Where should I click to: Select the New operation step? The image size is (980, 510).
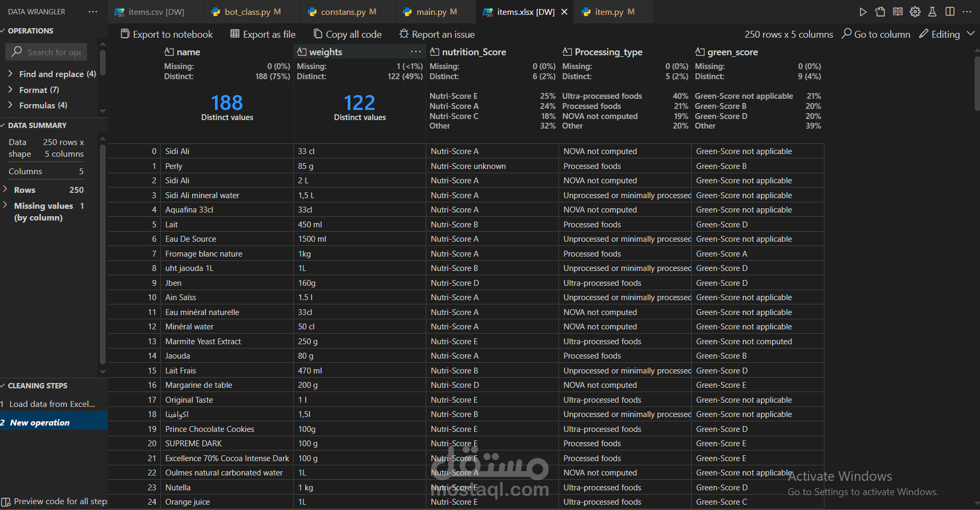pyautogui.click(x=54, y=422)
